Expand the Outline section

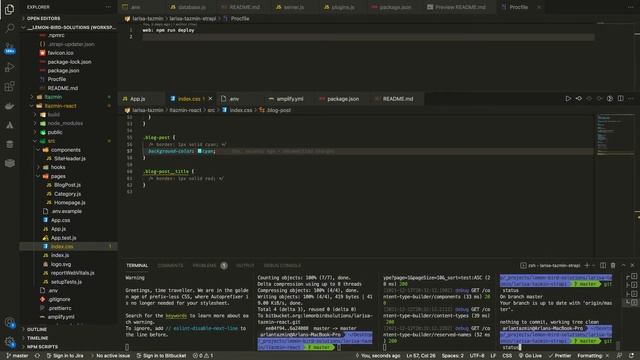click(69, 329)
